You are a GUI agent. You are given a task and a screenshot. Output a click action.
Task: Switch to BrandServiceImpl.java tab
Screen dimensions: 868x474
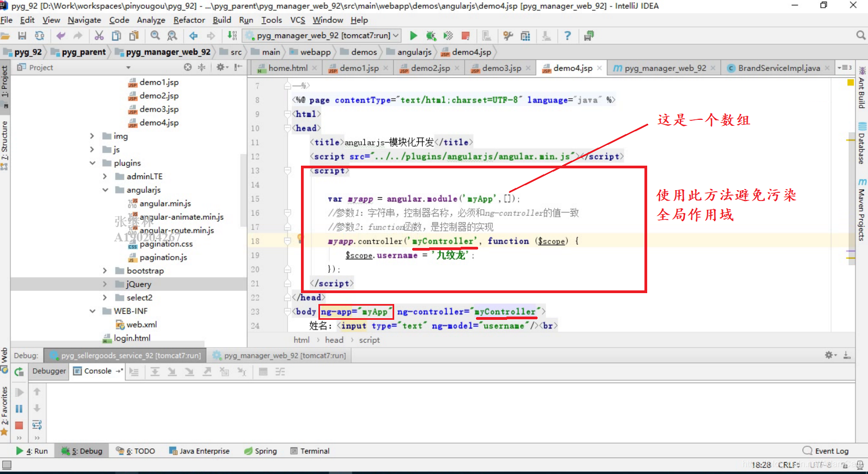(x=779, y=68)
